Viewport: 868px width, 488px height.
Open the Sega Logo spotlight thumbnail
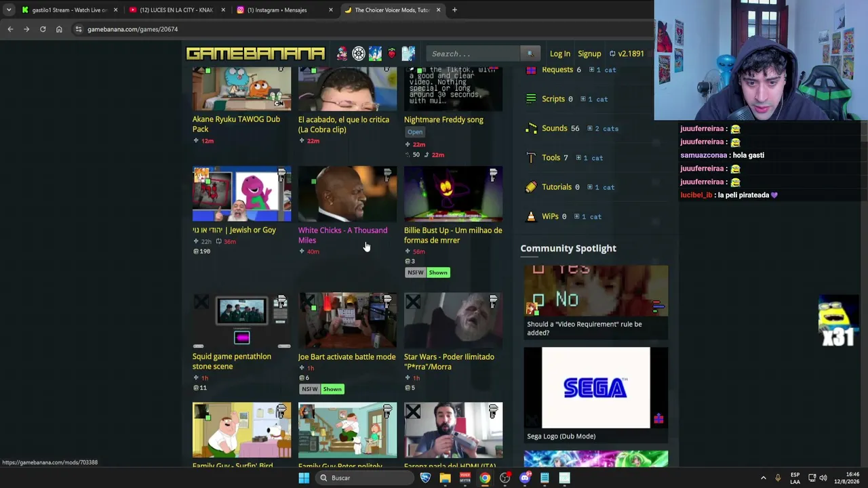[x=595, y=388]
